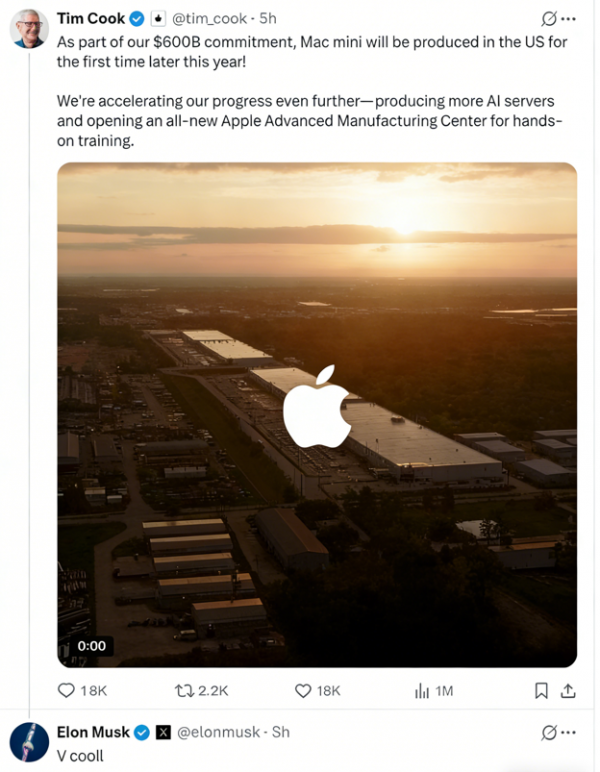View analytics showing 1M views
This screenshot has height=772, width=600.
point(434,691)
